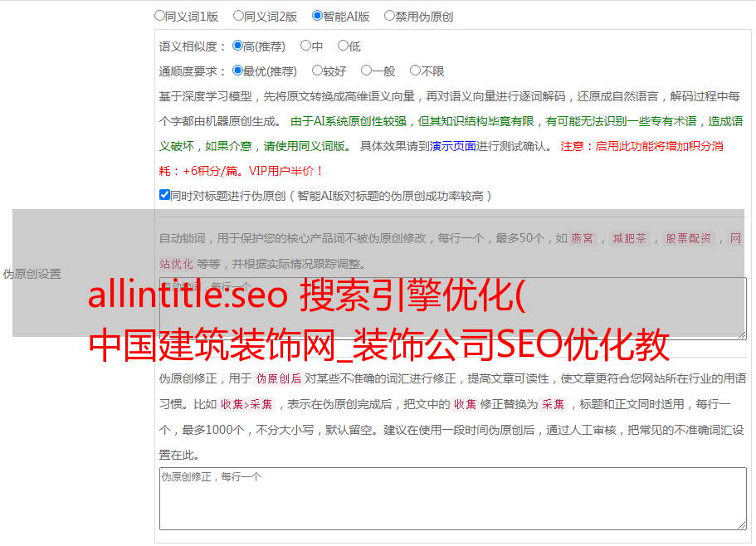Click the resize handle of 伪原创修正 textarea
Screen dimensions: 756x546
coord(742,526)
